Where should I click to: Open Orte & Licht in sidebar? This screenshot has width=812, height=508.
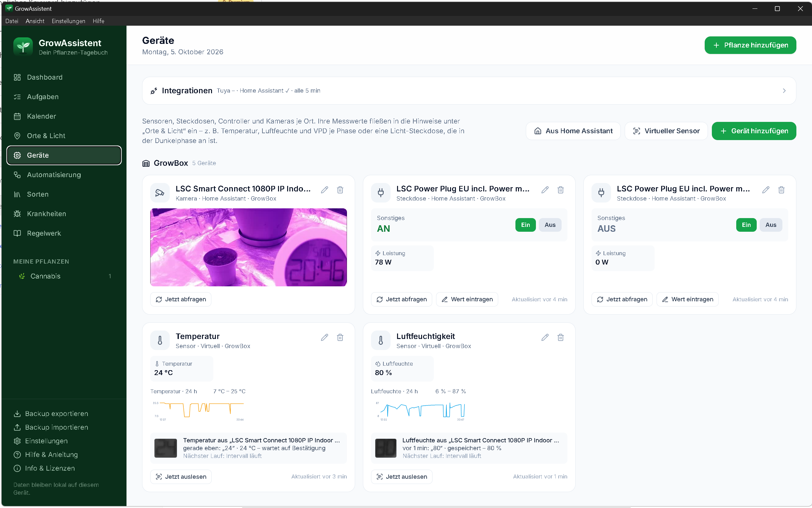(x=64, y=136)
